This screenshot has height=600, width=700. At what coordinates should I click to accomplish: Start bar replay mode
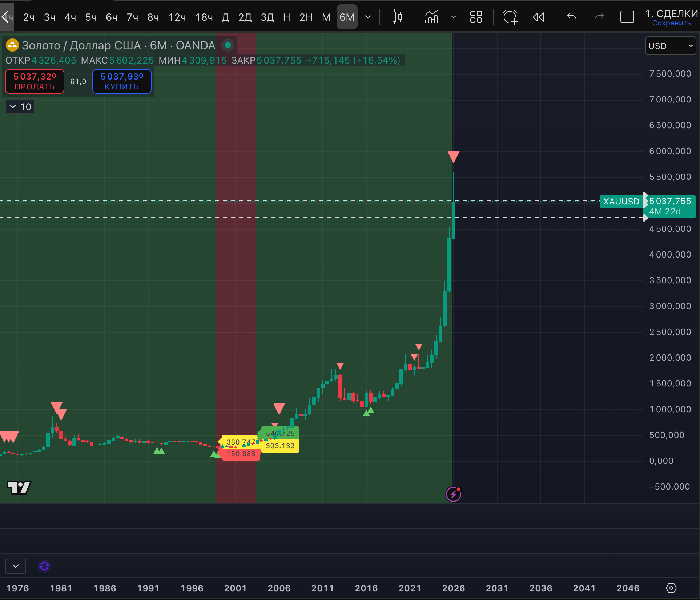pos(538,17)
